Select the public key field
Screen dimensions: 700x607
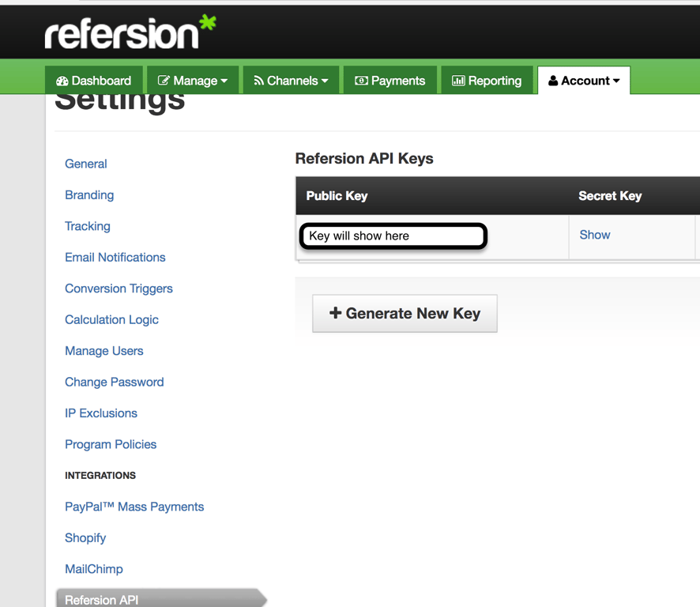pos(393,236)
